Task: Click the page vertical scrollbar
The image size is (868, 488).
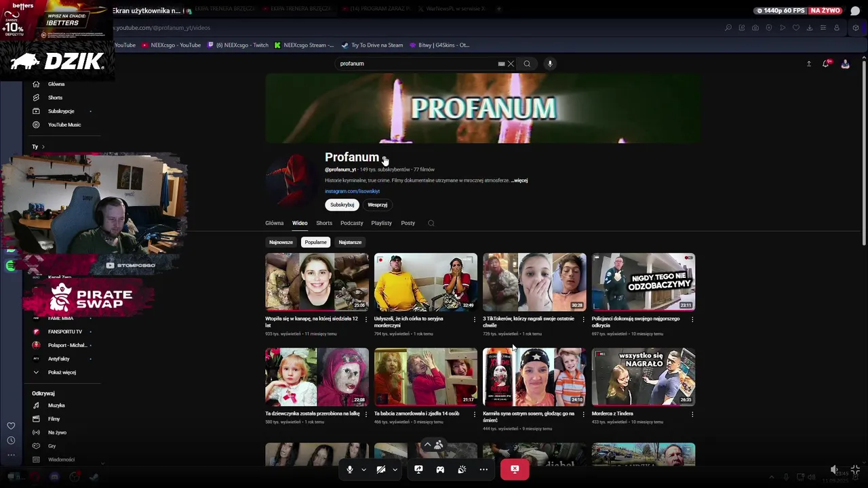Action: point(864,154)
